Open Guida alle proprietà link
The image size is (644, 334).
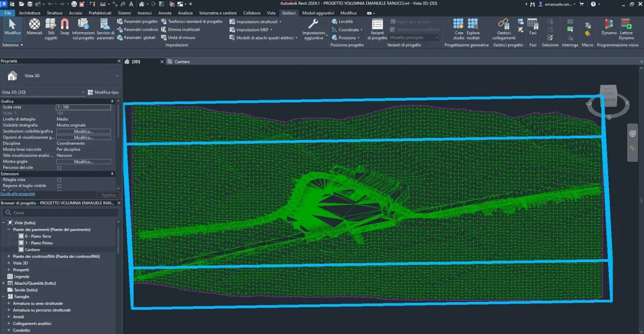pos(18,194)
